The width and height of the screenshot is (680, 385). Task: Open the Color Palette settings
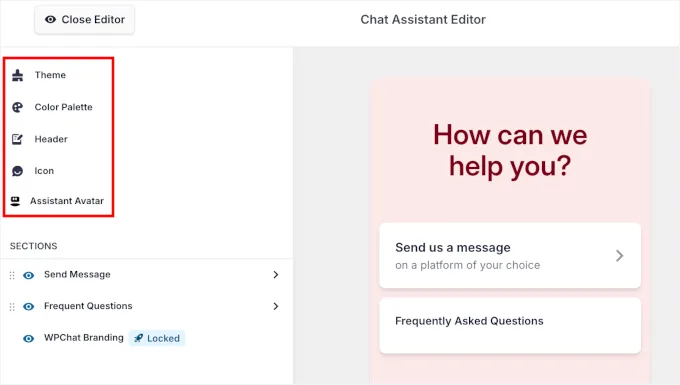(x=59, y=107)
